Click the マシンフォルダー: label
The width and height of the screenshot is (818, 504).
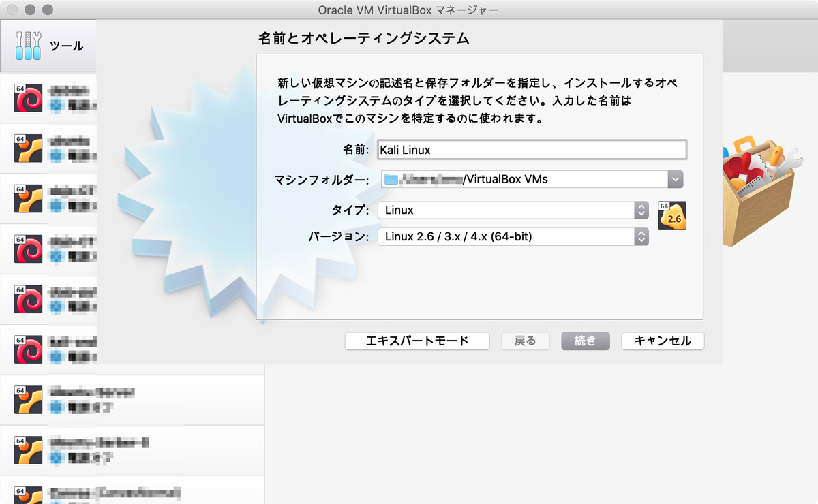coord(321,180)
